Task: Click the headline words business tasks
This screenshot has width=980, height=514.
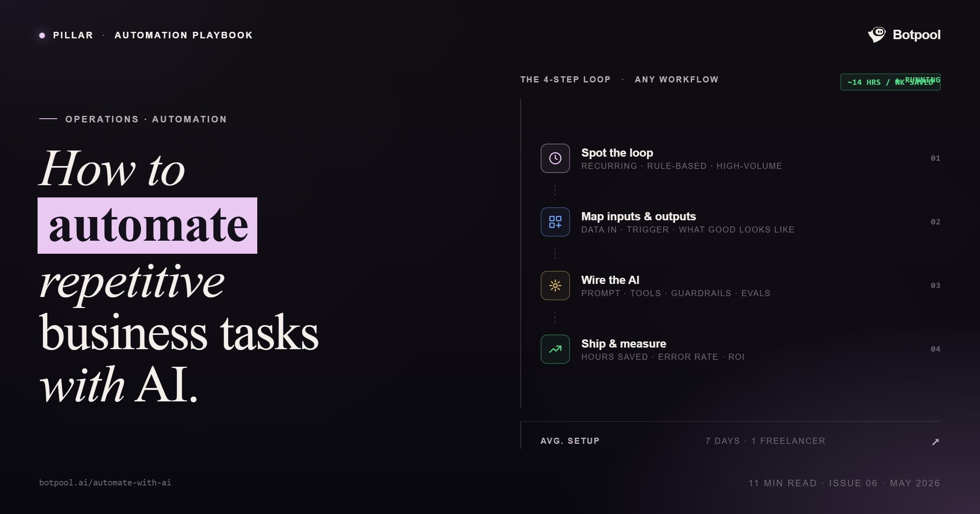Action: click(x=179, y=332)
